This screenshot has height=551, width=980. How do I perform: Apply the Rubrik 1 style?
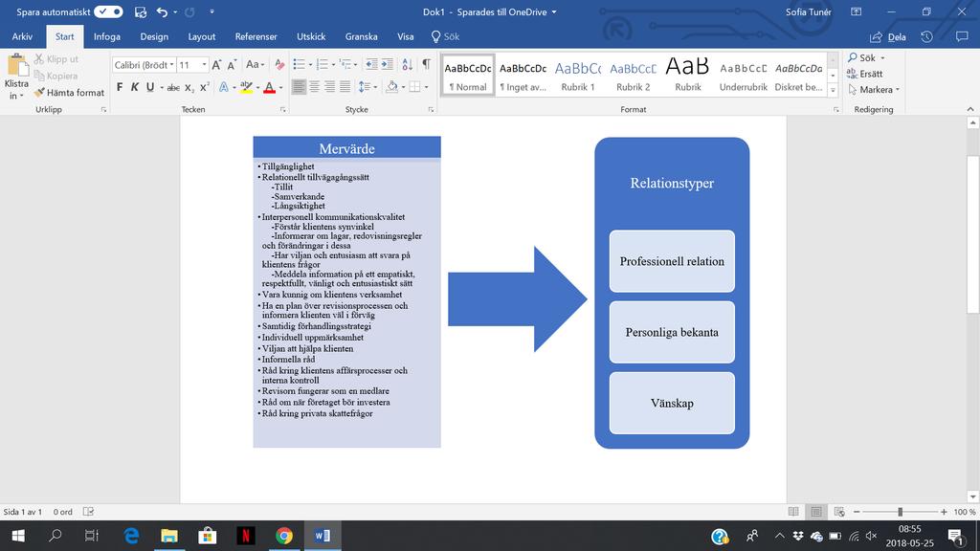[578, 75]
